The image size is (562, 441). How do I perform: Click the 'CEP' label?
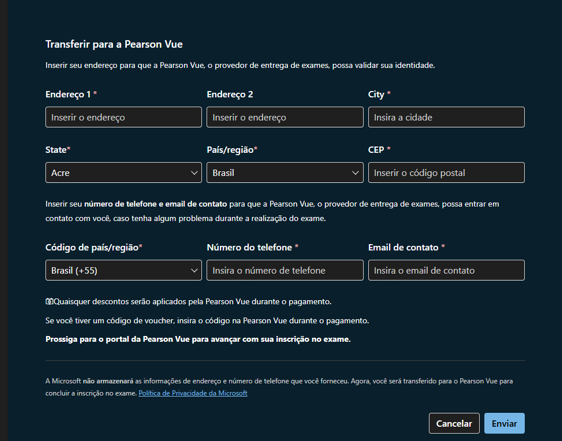(x=376, y=150)
